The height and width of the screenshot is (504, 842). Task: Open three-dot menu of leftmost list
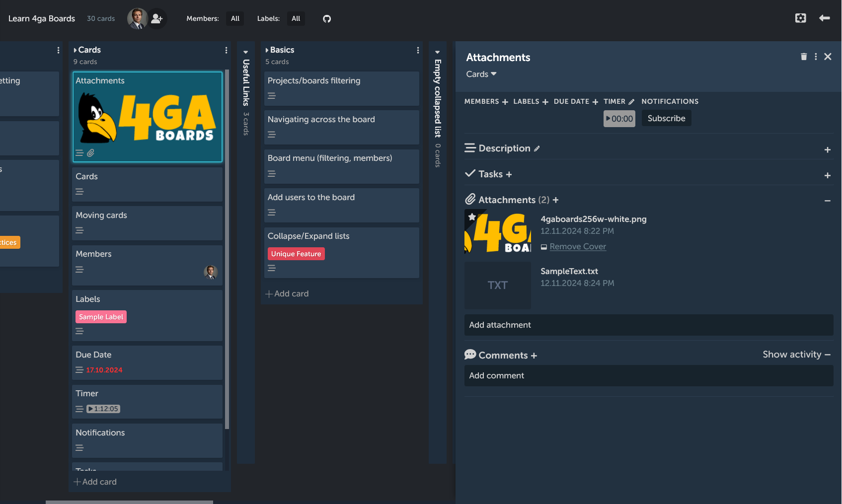58,50
